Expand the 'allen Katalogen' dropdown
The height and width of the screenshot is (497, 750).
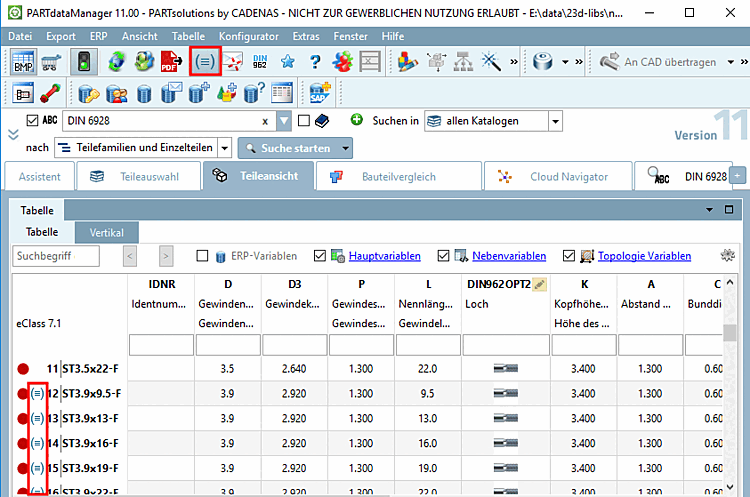[x=554, y=121]
